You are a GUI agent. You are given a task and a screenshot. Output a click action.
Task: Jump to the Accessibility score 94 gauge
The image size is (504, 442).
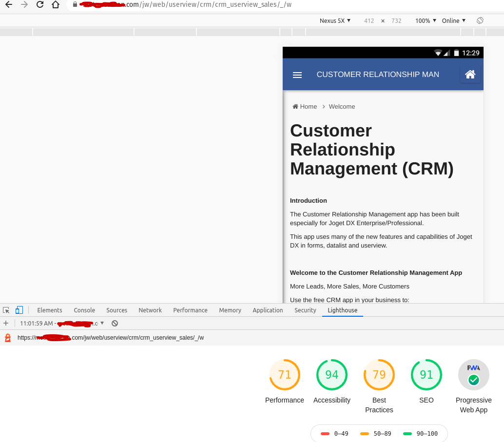point(332,375)
